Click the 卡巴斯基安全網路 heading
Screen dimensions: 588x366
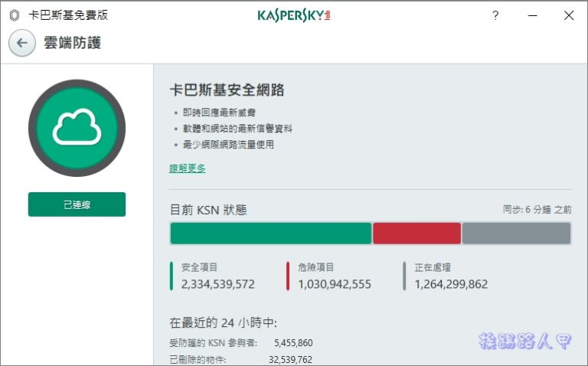click(x=227, y=90)
